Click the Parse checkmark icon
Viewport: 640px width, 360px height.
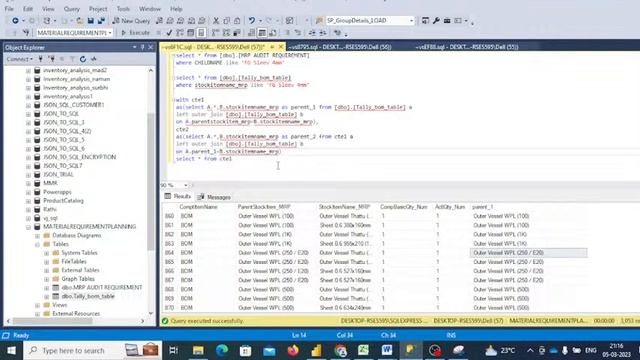[169, 33]
